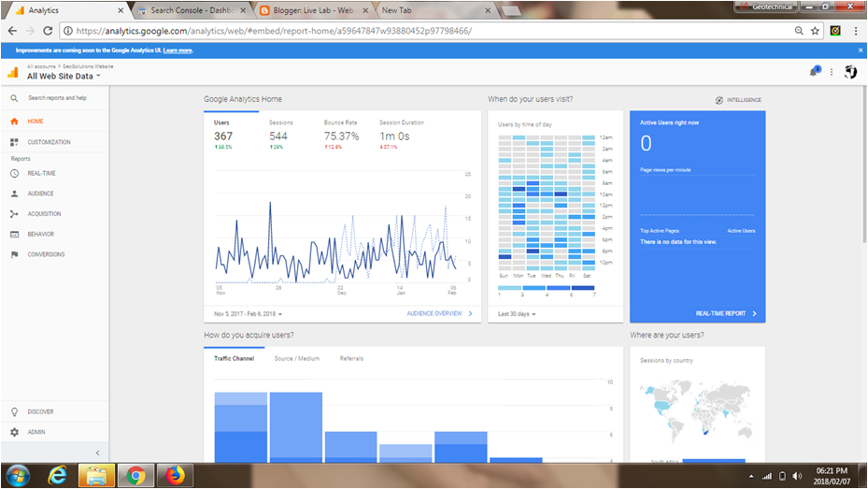
Task: Switch to Source / Medium tab
Action: [x=297, y=359]
